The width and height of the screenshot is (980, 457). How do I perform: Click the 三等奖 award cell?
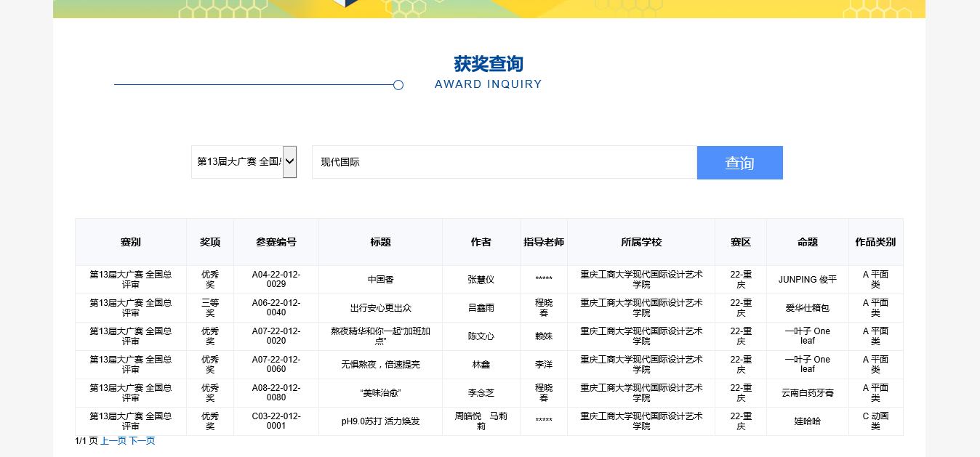[210, 307]
